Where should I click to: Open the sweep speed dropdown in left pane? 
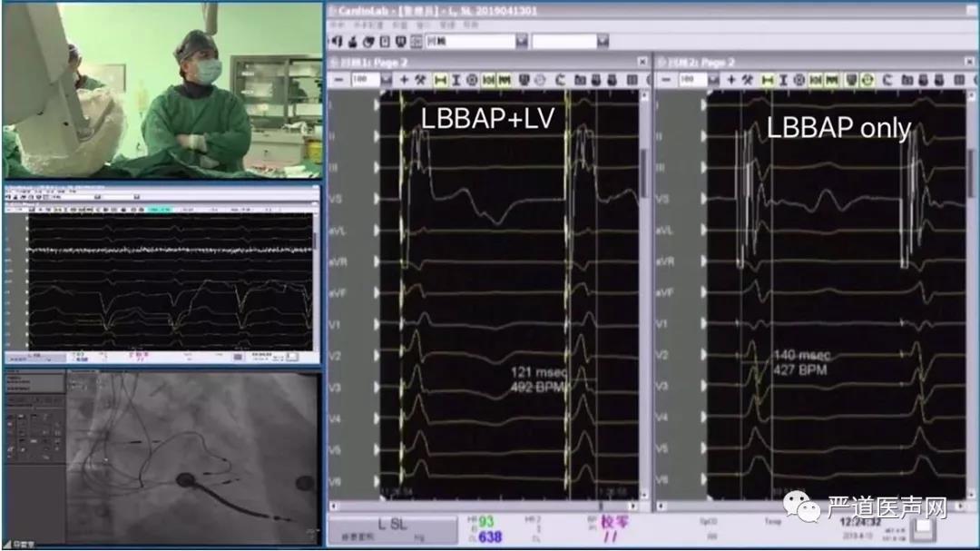[x=387, y=81]
